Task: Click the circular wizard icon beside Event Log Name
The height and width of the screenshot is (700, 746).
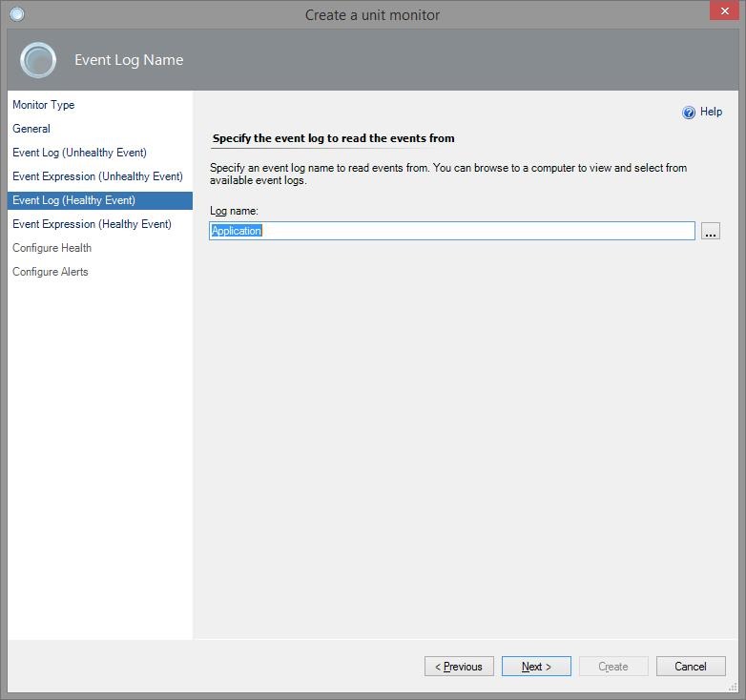Action: pyautogui.click(x=38, y=60)
